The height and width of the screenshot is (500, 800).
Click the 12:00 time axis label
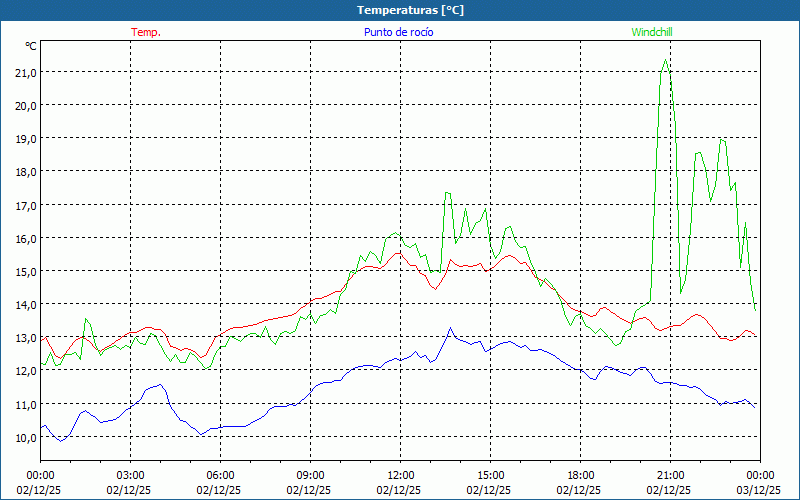(x=400, y=475)
